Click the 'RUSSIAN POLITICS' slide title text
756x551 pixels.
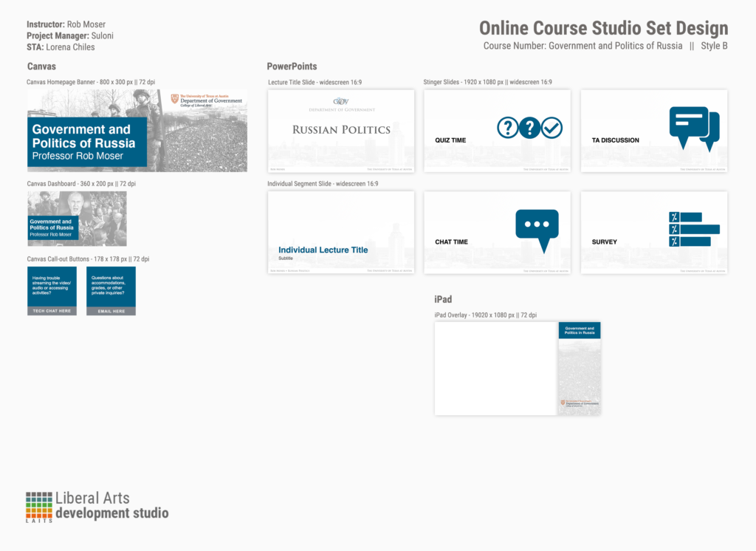click(x=341, y=130)
